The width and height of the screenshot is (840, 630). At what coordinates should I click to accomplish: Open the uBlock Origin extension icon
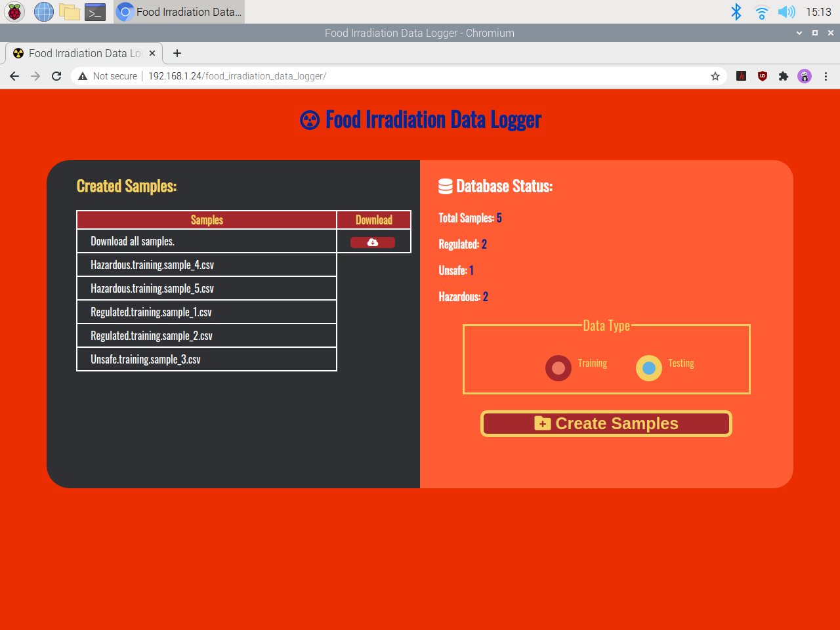click(x=762, y=76)
